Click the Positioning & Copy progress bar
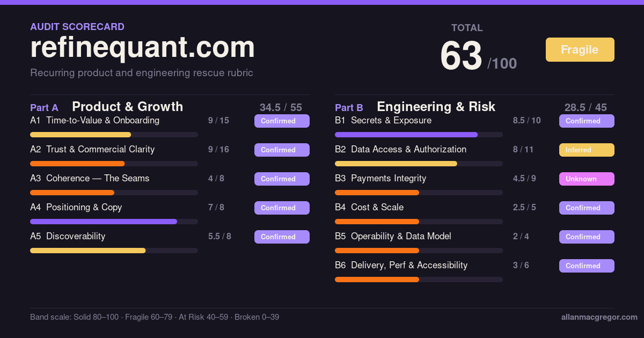The image size is (644, 338). pos(114,222)
